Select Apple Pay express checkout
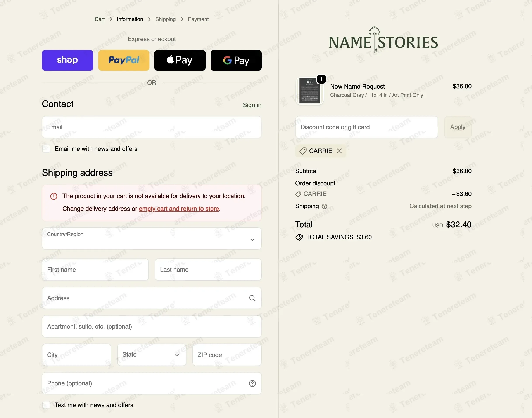The image size is (532, 418). [x=180, y=60]
